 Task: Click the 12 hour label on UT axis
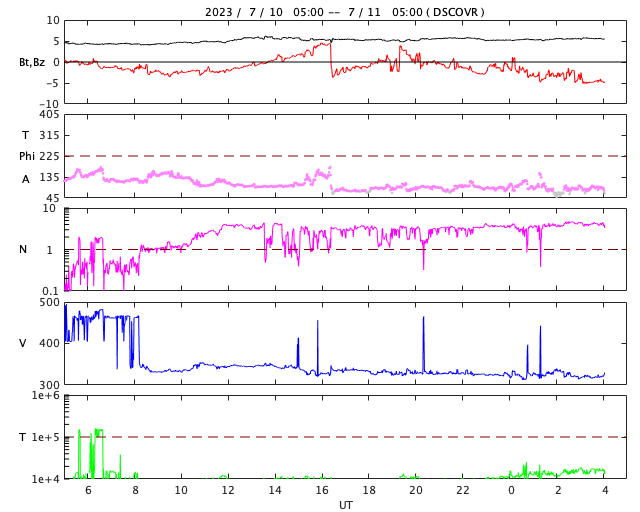228,490
